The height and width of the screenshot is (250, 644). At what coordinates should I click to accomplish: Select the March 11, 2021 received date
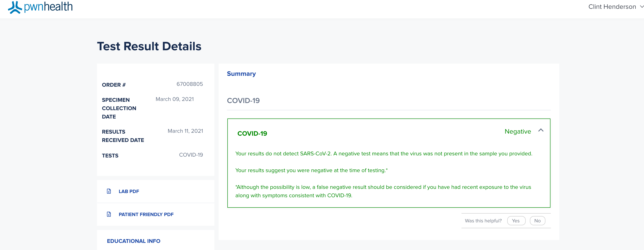click(x=185, y=131)
